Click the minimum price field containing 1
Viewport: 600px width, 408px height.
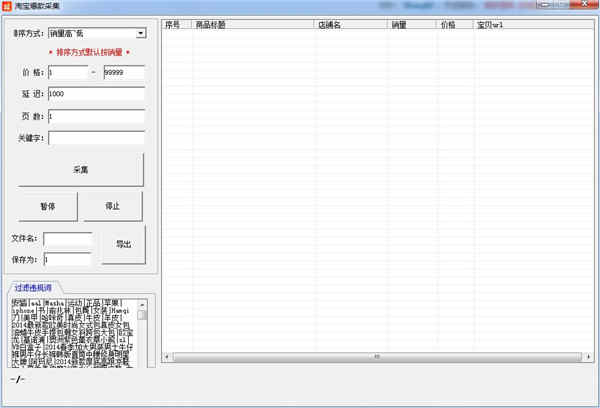tap(68, 72)
